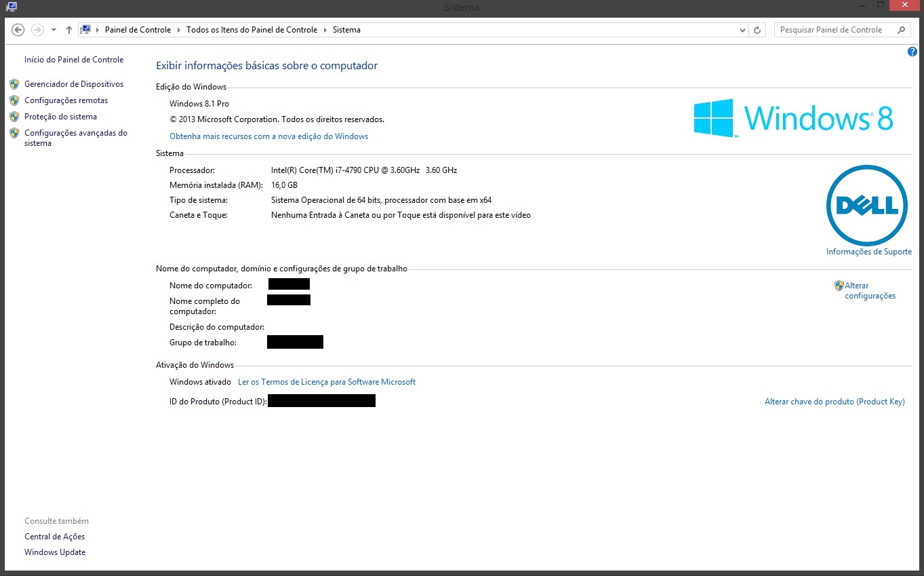Open address bar history dropdown
Image resolution: width=924 pixels, height=576 pixels.
744,30
